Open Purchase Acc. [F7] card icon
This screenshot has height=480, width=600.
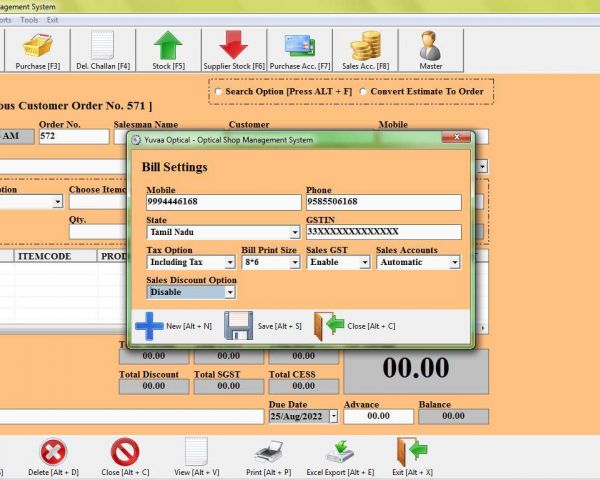[299, 46]
